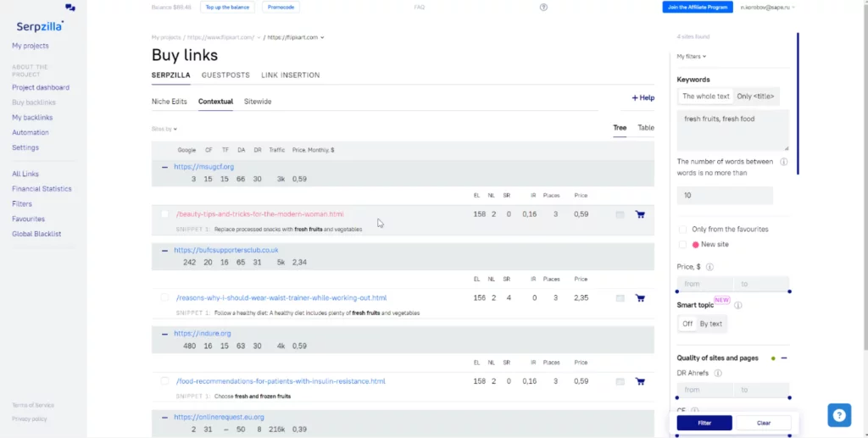Enable Only from the favourites

(682, 229)
